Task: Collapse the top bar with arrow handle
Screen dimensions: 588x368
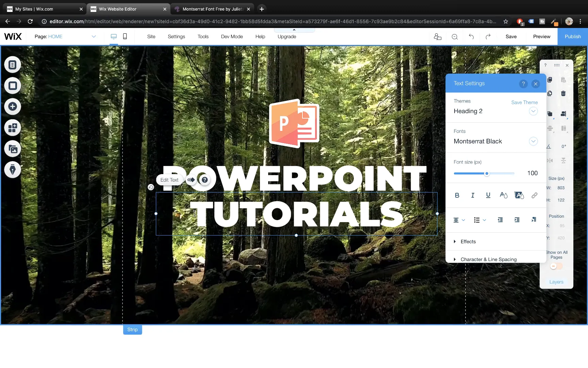Action: click(294, 30)
